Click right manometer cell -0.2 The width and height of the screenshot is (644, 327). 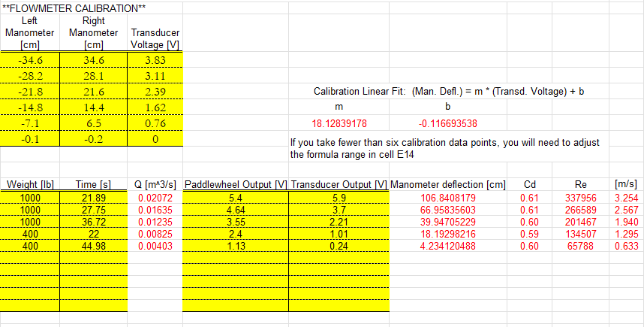point(94,138)
